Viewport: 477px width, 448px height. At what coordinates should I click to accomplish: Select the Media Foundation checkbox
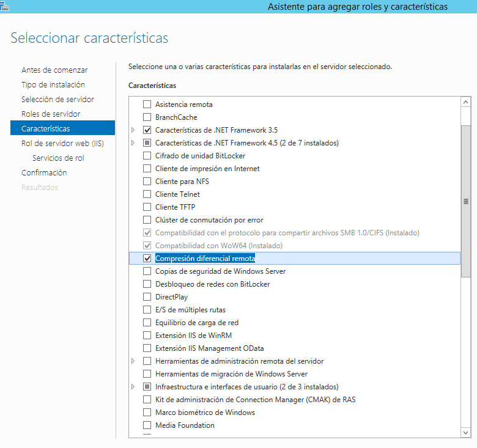coord(147,425)
